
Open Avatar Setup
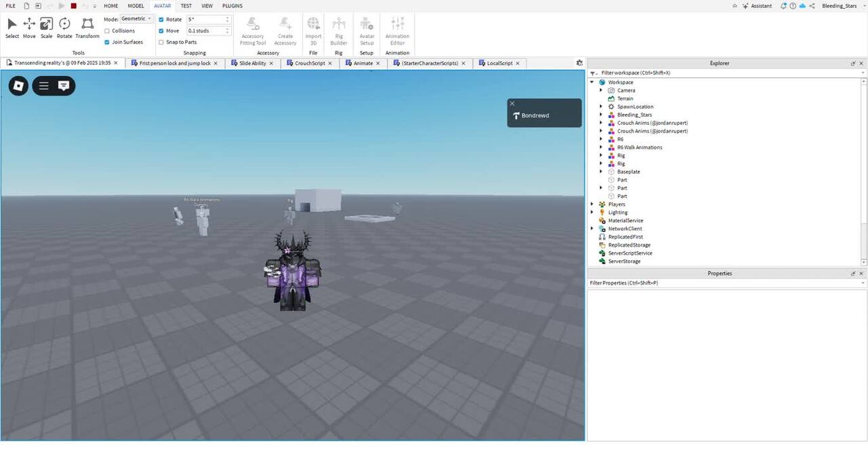point(367,31)
